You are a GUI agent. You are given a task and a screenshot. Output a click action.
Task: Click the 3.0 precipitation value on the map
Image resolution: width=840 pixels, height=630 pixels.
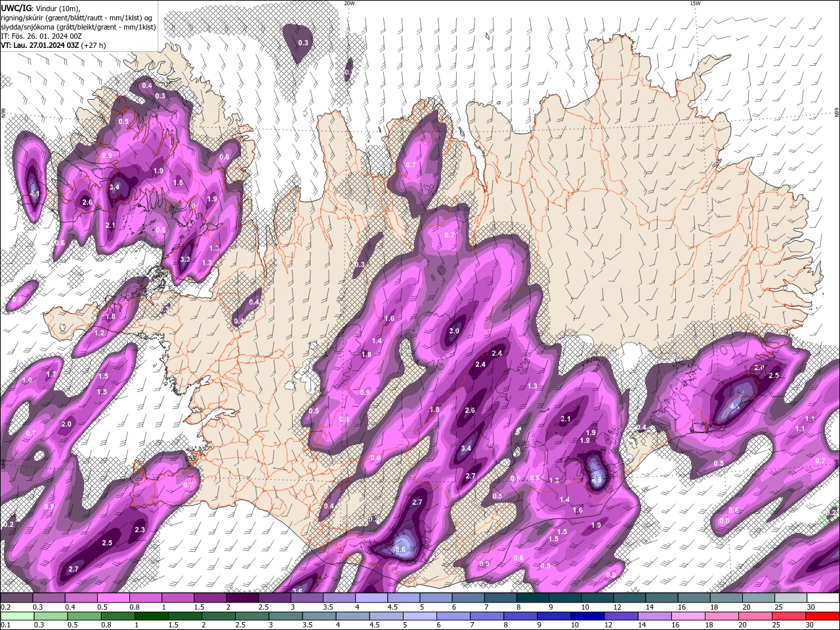click(454, 331)
